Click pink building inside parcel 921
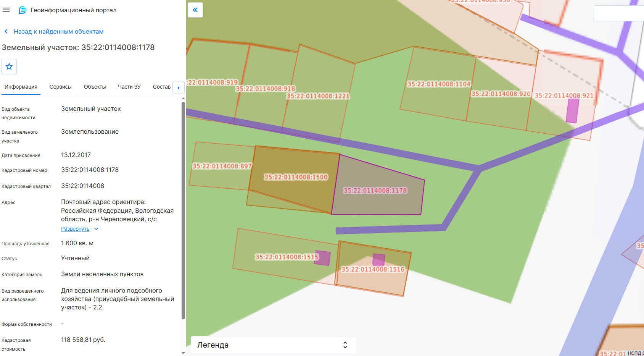This screenshot has height=356, width=644. (x=572, y=111)
